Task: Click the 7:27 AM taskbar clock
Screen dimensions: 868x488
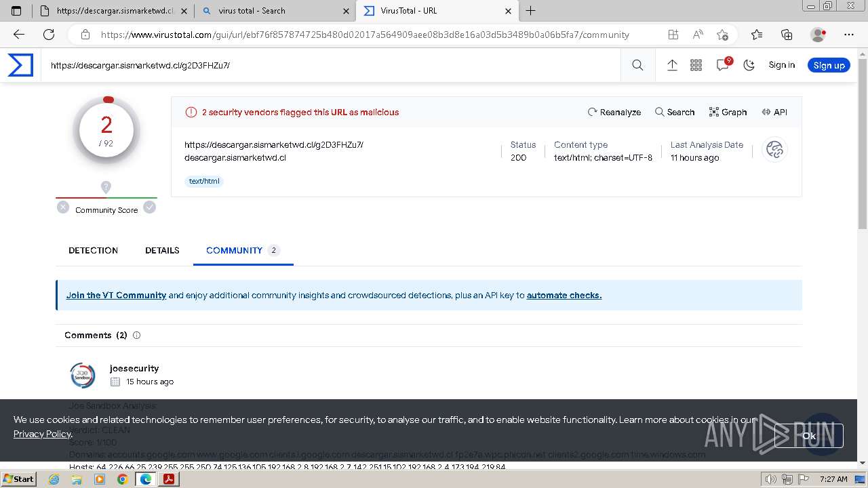Action: pyautogui.click(x=833, y=479)
